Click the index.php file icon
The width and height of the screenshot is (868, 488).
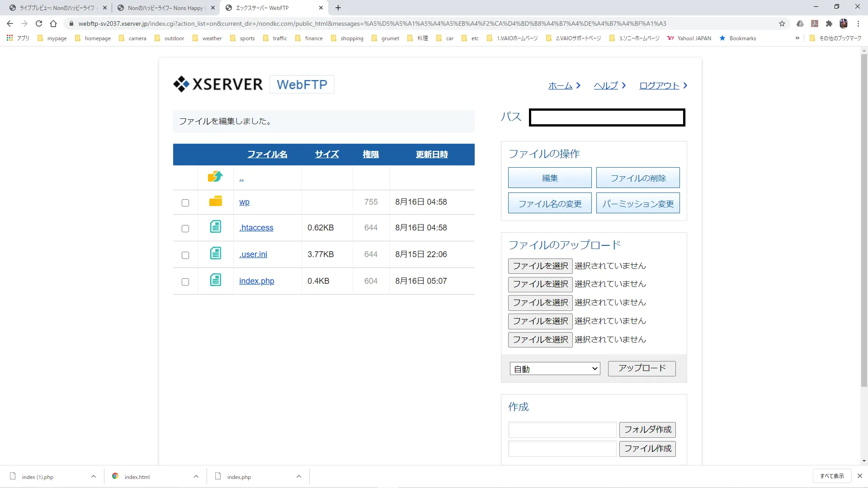(x=216, y=280)
